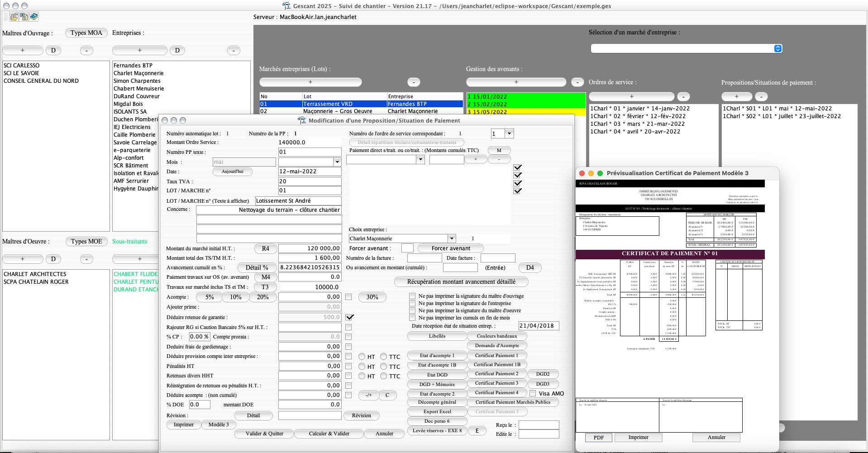The width and height of the screenshot is (868, 453).
Task: Open the paiement direct sous-traitant dropdown
Action: click(420, 159)
